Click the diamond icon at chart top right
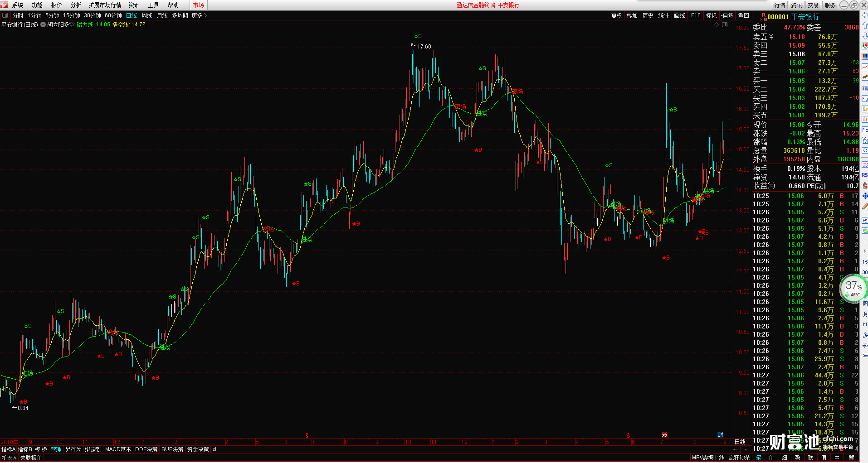Viewport: 868px width, 463px height. [x=717, y=25]
